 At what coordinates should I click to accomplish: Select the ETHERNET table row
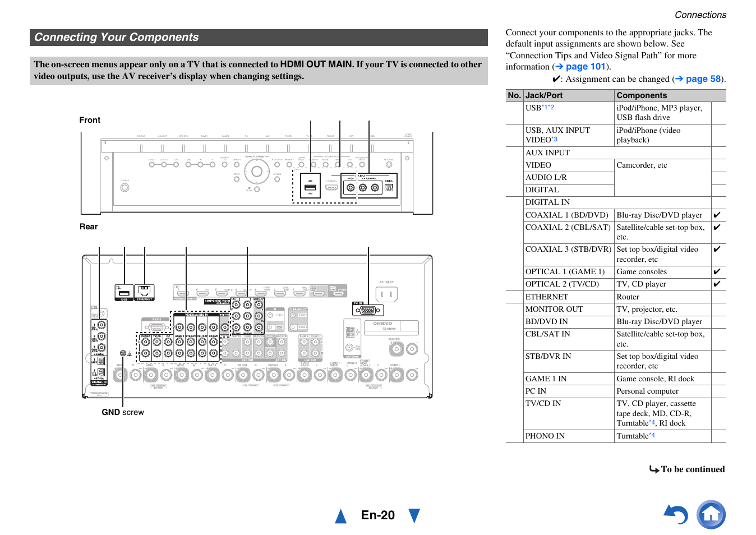point(616,297)
